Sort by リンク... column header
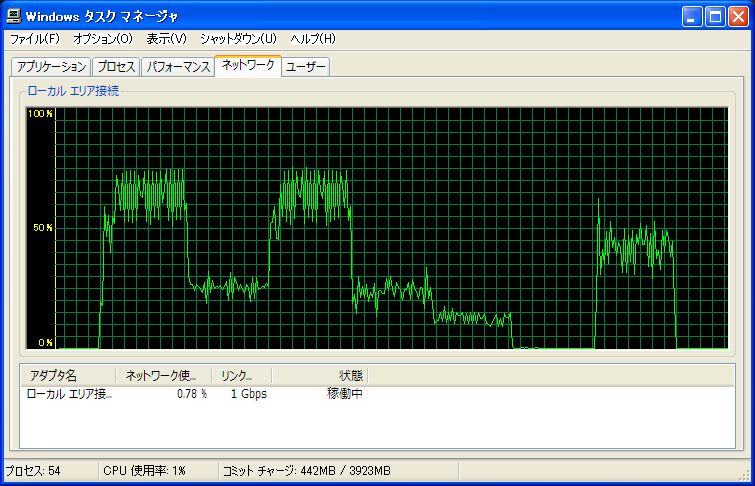 click(242, 376)
